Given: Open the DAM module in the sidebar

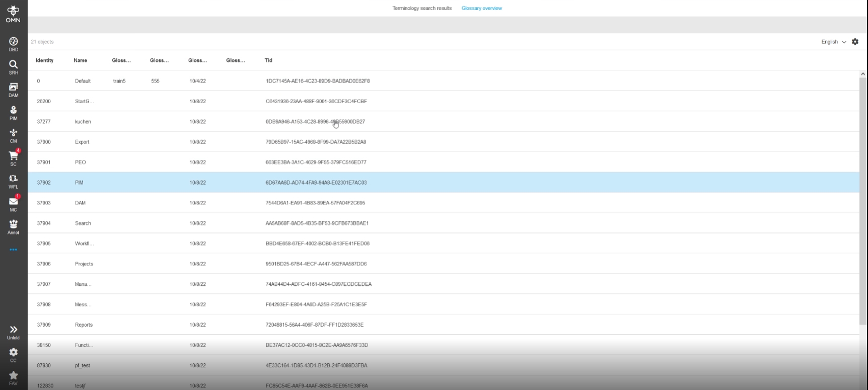Looking at the screenshot, I should coord(14,90).
